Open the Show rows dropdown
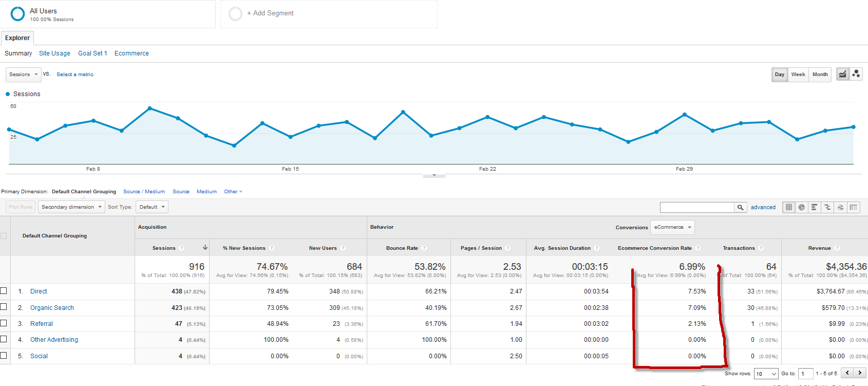This screenshot has width=868, height=386. coord(766,374)
